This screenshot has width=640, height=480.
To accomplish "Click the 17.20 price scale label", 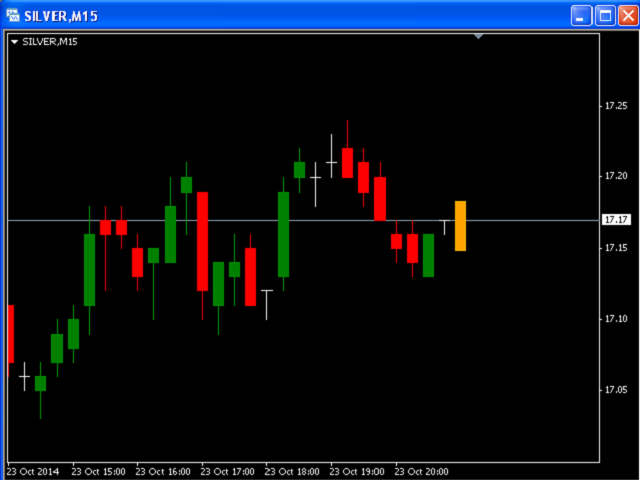I will click(616, 176).
